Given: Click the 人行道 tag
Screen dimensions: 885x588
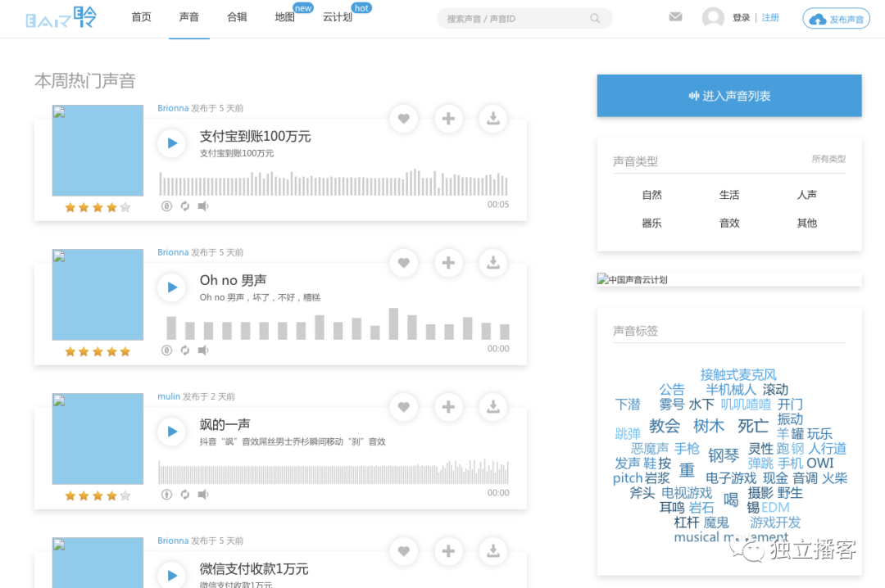Looking at the screenshot, I should coord(828,449).
